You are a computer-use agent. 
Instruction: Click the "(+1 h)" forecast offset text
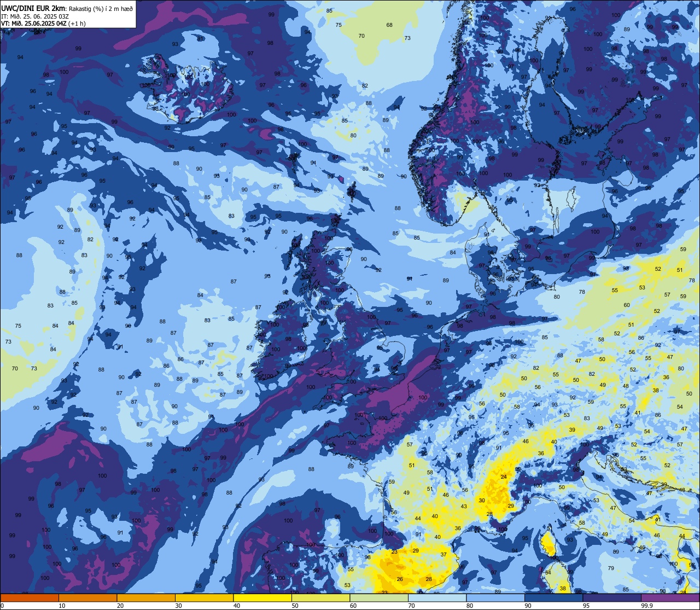(x=78, y=24)
